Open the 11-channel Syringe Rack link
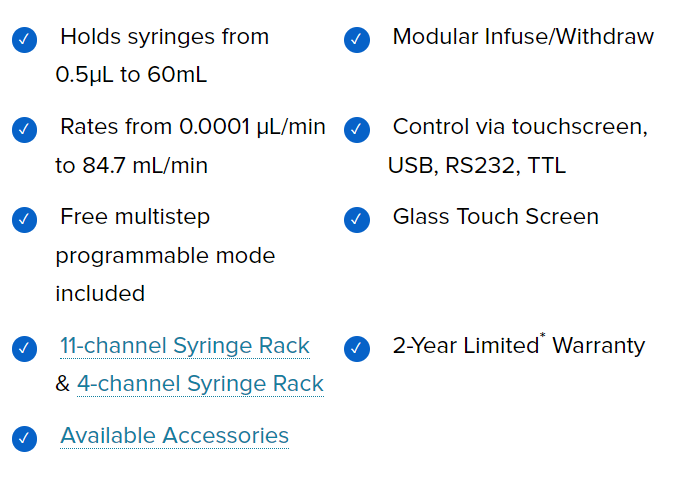The image size is (691, 478). coord(185,346)
